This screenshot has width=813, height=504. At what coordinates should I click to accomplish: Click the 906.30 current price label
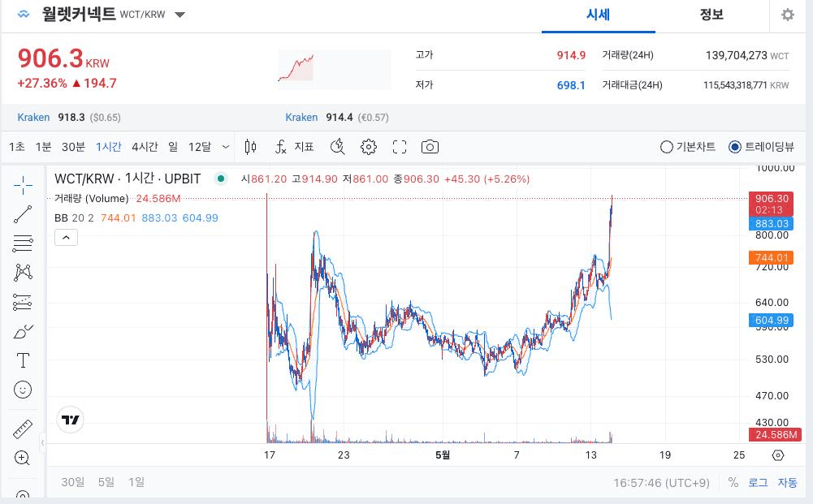click(771, 204)
